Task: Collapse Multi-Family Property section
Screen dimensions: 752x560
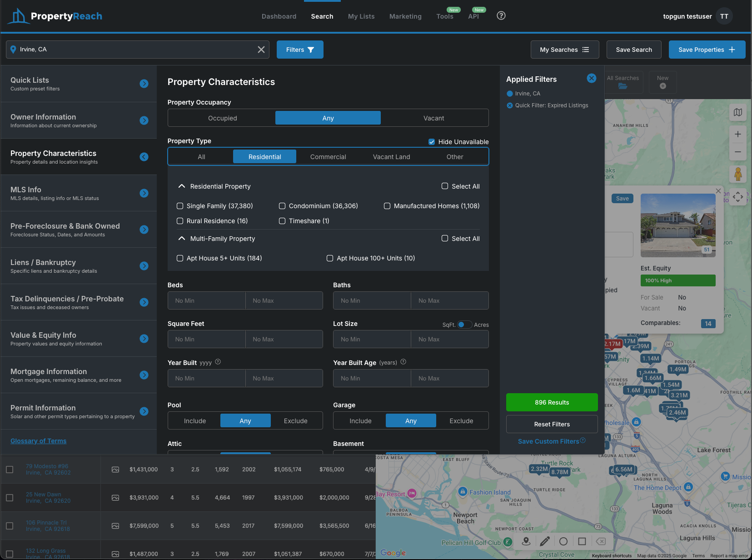Action: (x=182, y=239)
